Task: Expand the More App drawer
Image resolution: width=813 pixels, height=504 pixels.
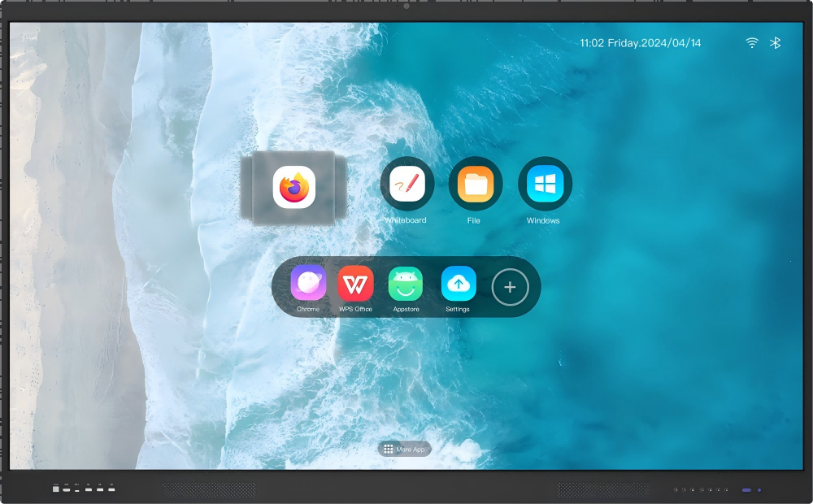Action: click(405, 449)
